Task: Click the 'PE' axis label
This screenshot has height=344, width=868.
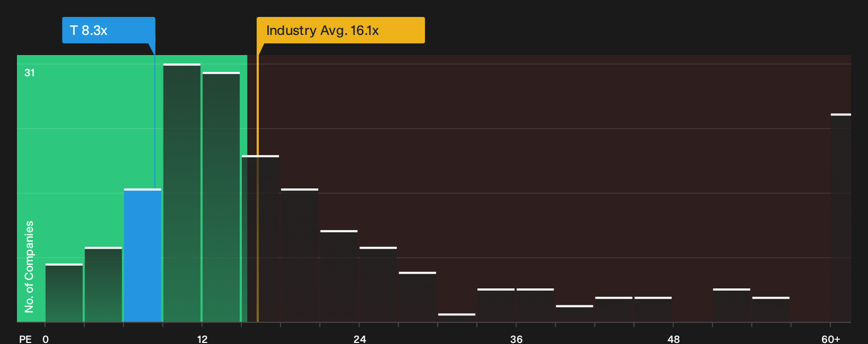Action: [x=25, y=339]
